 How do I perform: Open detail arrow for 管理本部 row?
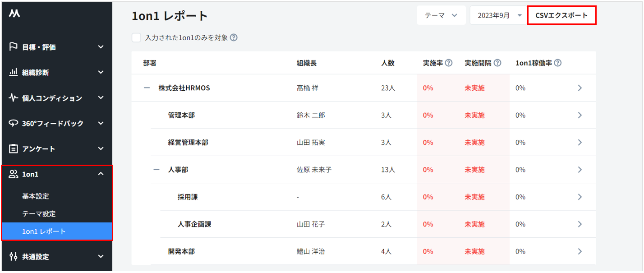point(580,116)
